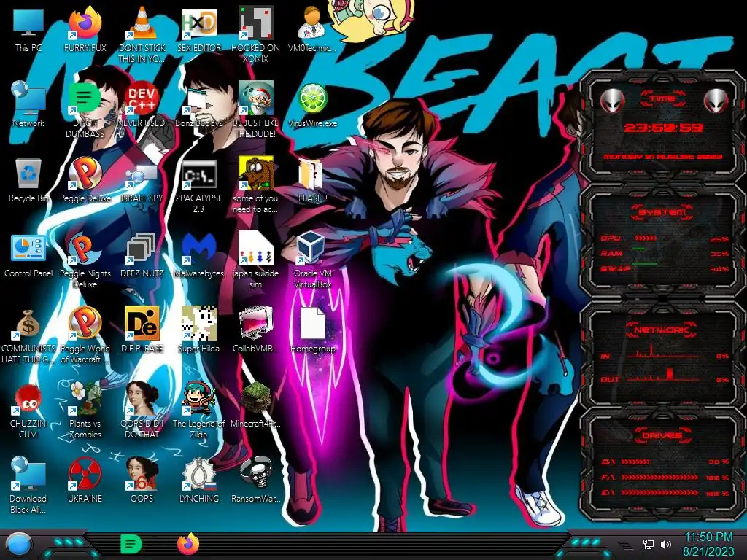Click the right alien head gadget icon
The width and height of the screenshot is (747, 560).
click(716, 100)
